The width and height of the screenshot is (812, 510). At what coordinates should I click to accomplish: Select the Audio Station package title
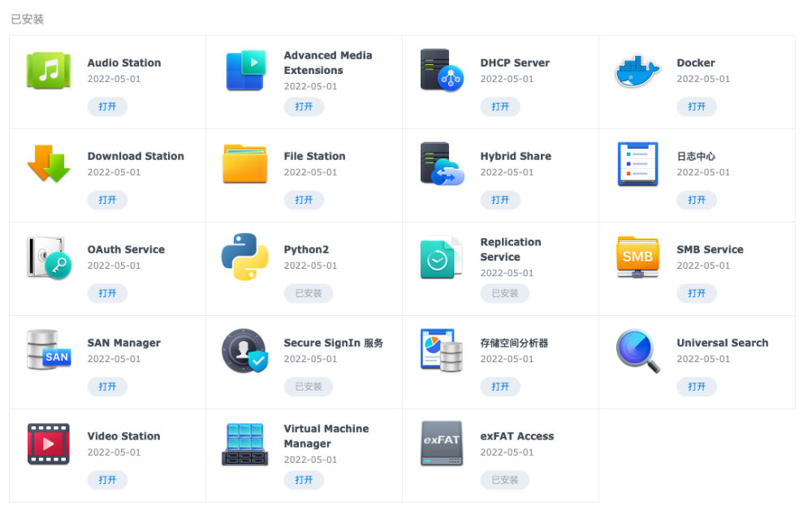(124, 63)
